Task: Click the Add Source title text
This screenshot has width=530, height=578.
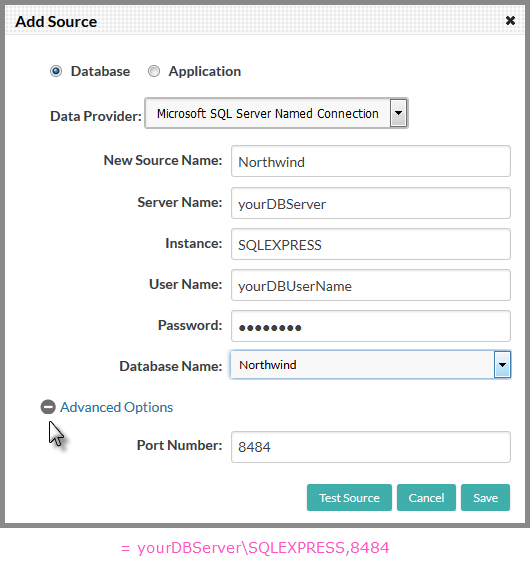Action: (56, 21)
